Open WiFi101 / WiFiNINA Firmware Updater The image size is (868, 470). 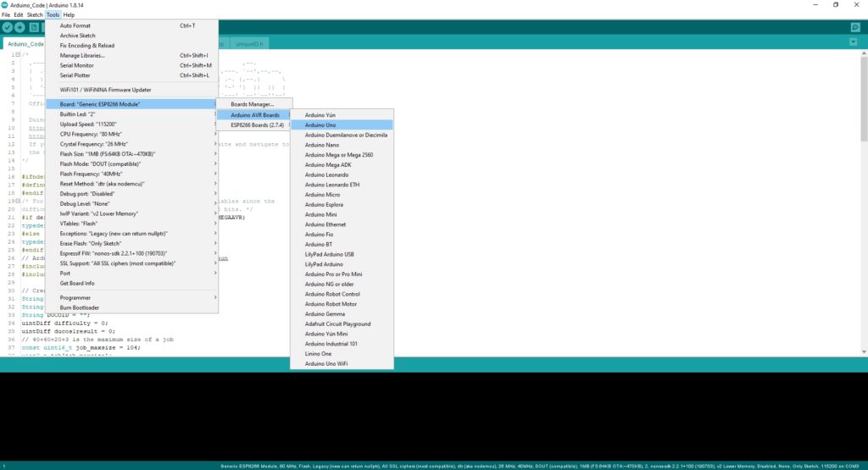click(131, 90)
